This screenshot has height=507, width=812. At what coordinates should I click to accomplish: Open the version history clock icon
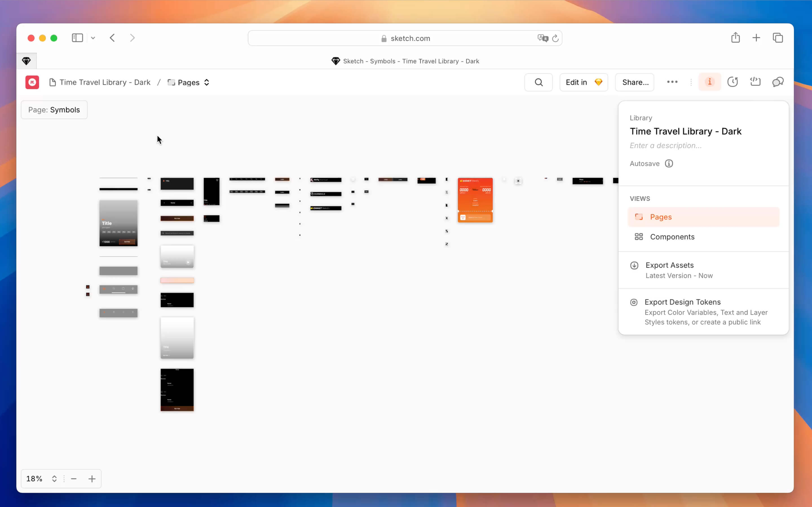[x=732, y=82]
